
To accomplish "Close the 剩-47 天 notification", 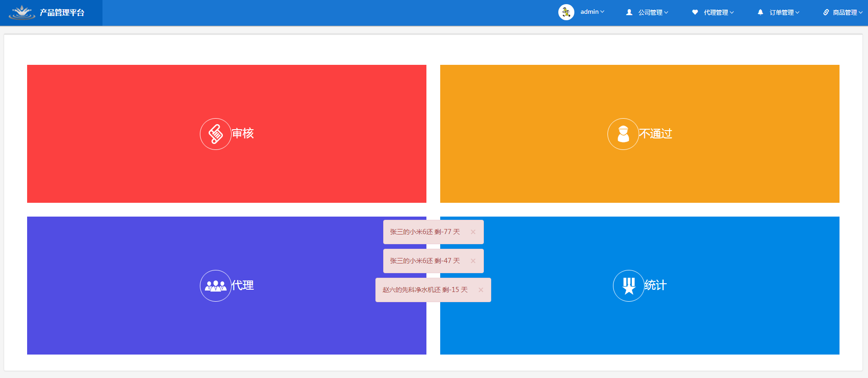I will 473,261.
